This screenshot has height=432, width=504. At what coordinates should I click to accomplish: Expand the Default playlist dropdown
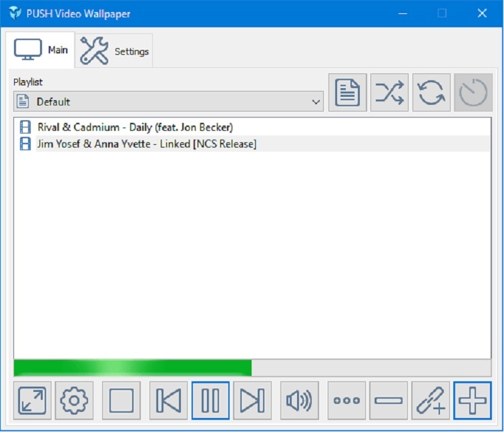pyautogui.click(x=168, y=101)
